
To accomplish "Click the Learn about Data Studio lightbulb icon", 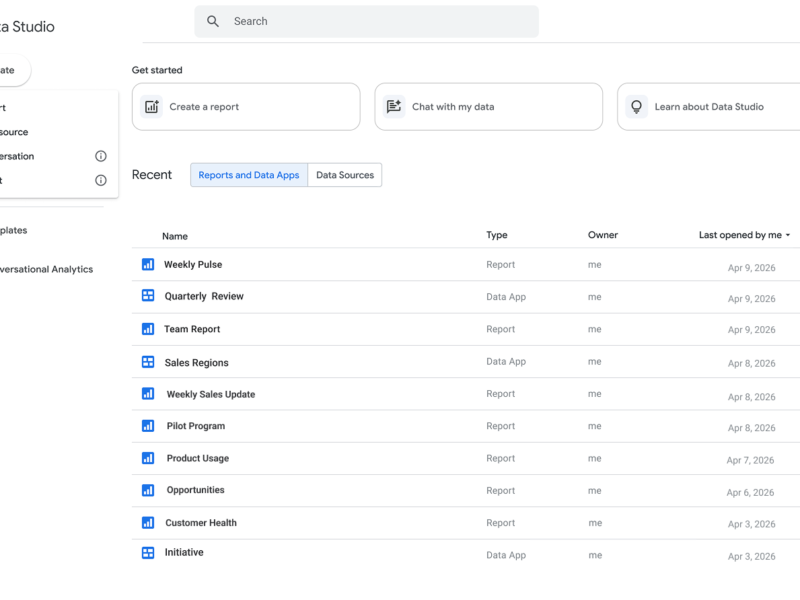I will coord(636,107).
